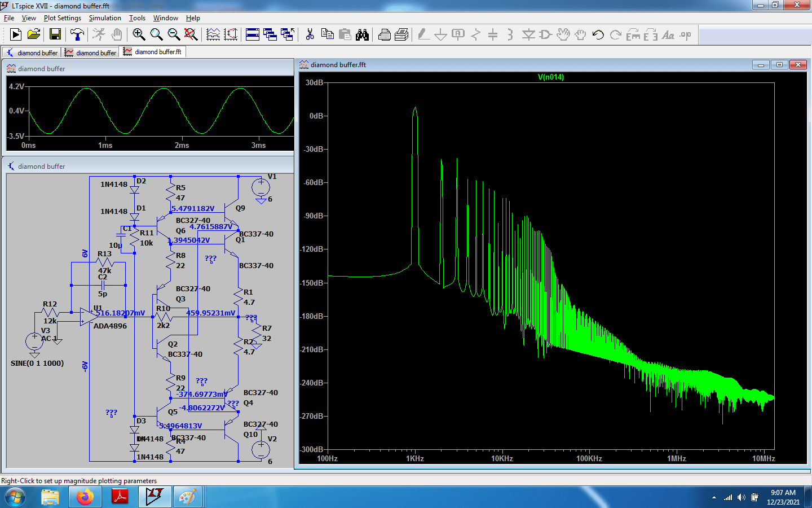
Task: Restore the diamond buffer.fft window
Action: pos(779,65)
